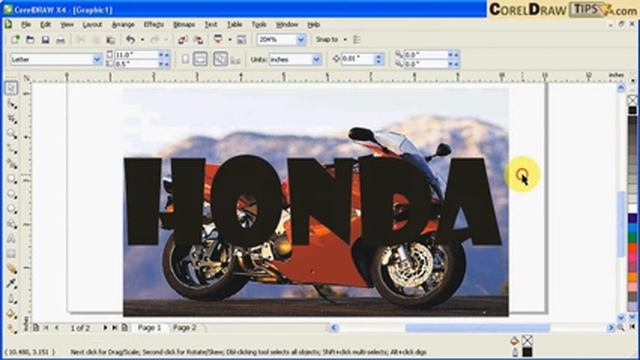Open the File menu
This screenshot has height=360, width=640.
(26, 24)
